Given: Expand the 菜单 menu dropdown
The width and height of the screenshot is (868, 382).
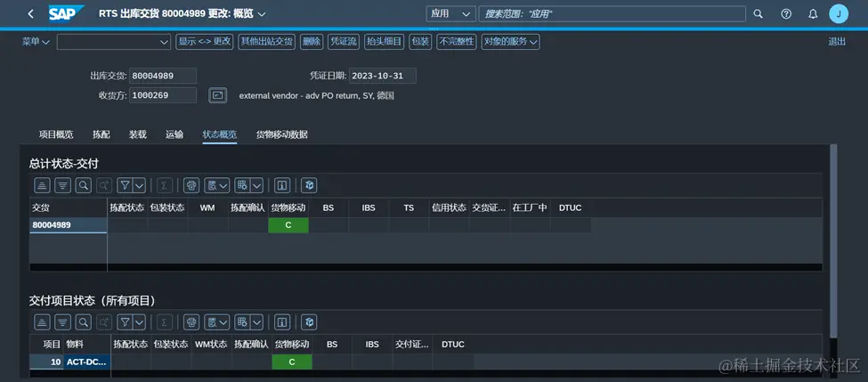Looking at the screenshot, I should point(36,42).
